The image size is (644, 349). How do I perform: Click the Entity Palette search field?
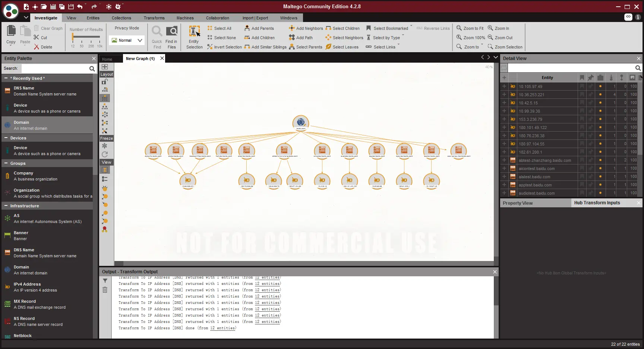click(55, 69)
